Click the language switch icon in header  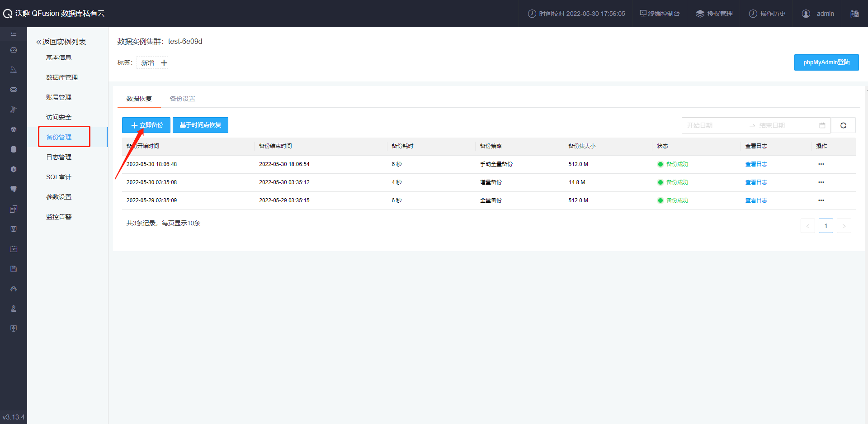pos(854,14)
